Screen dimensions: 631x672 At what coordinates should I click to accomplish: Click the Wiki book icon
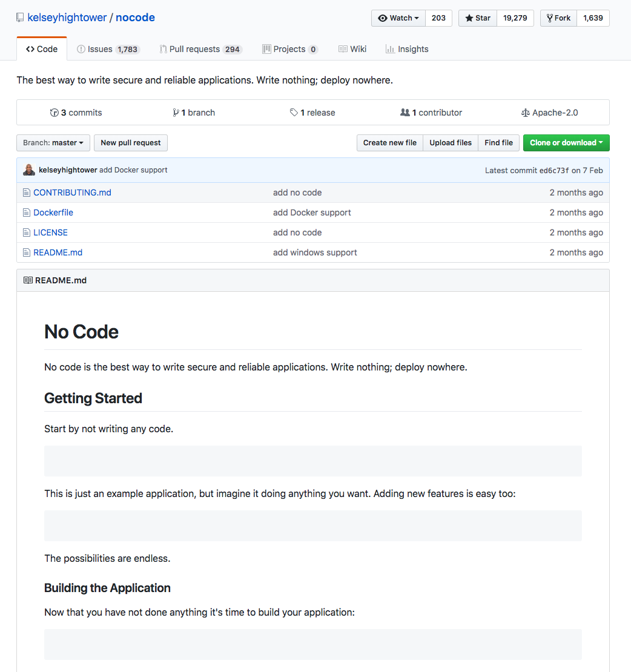point(343,49)
